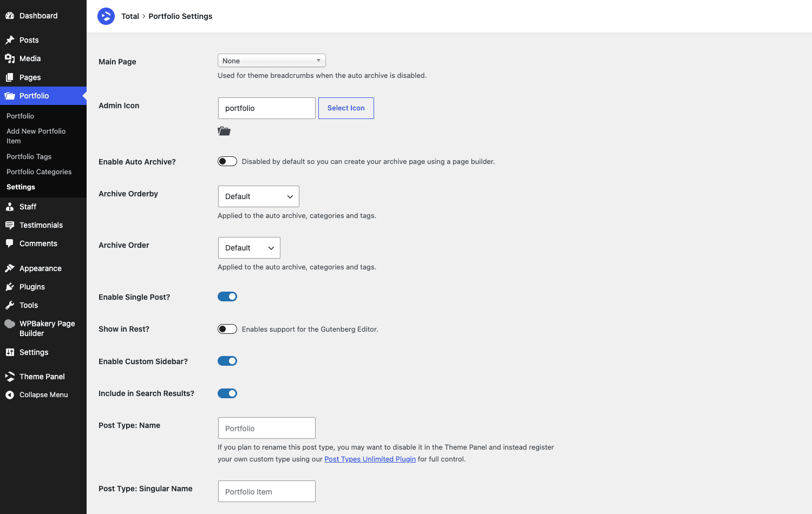Screen dimensions: 812x514
Task: Open Portfolio submenu link
Action: [x=20, y=116]
